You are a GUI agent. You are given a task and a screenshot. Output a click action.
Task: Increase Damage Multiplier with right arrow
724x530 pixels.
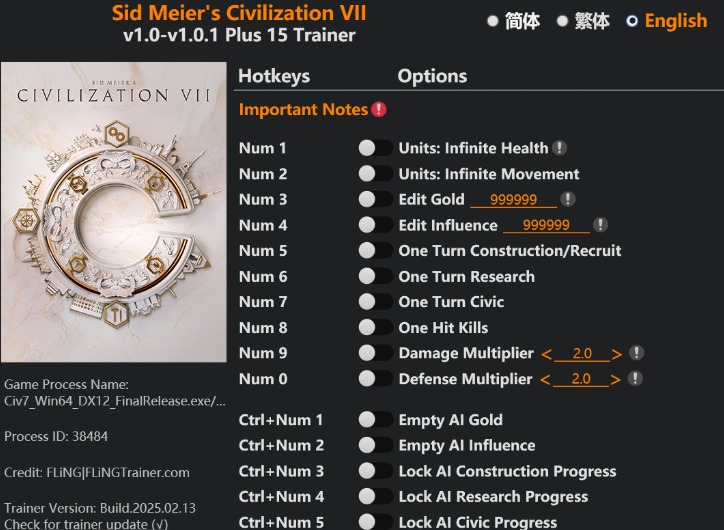[617, 354]
